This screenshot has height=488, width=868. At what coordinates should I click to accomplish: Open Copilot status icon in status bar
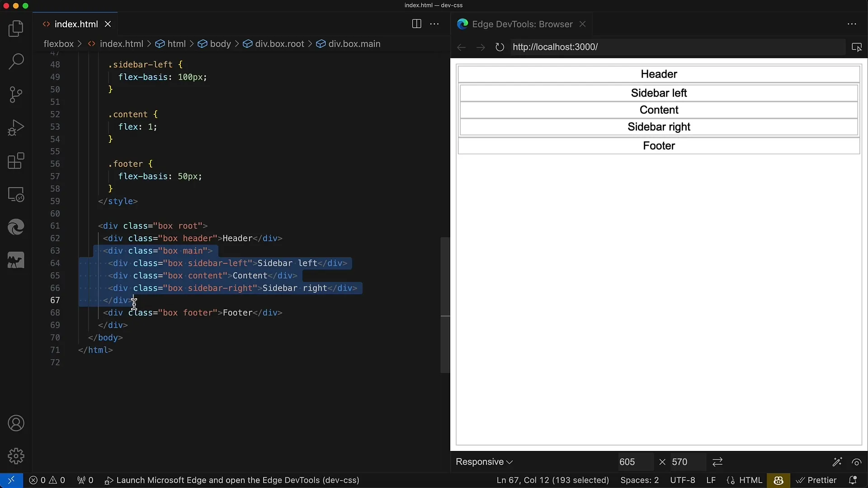point(778,480)
